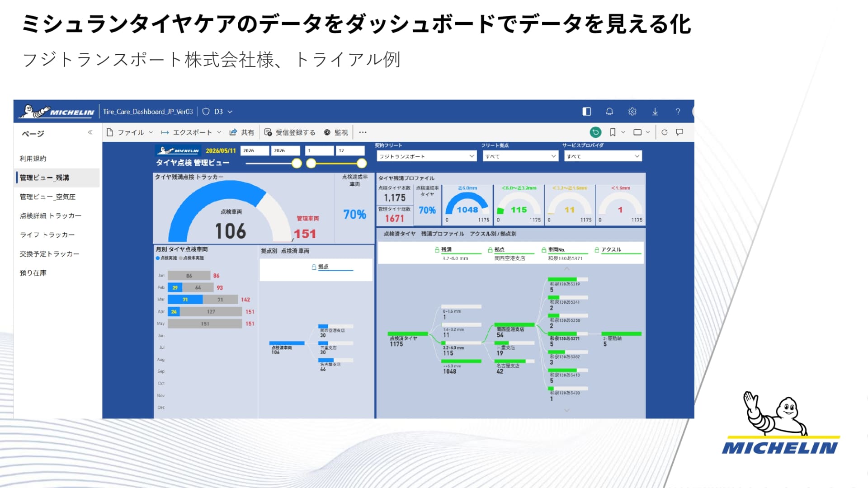The height and width of the screenshot is (488, 868).
Task: Click the view rectangle icon in toolbar
Action: coord(637,132)
